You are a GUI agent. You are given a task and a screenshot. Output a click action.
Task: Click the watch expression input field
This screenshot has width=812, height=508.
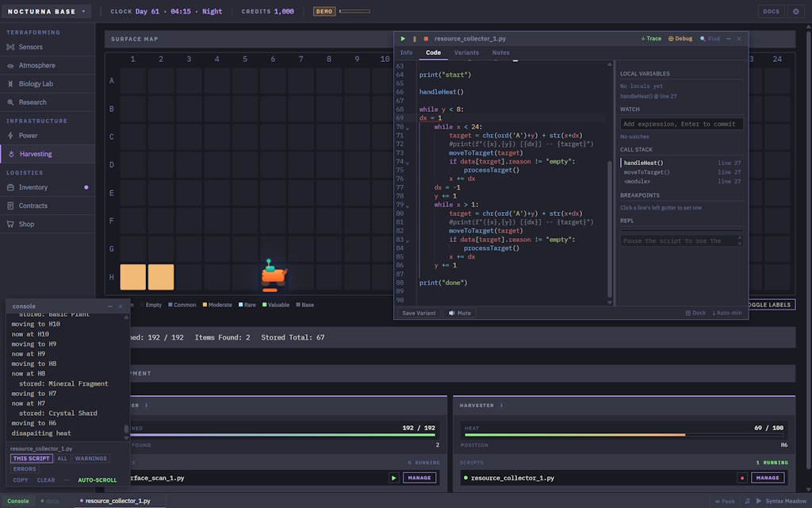[x=681, y=124]
